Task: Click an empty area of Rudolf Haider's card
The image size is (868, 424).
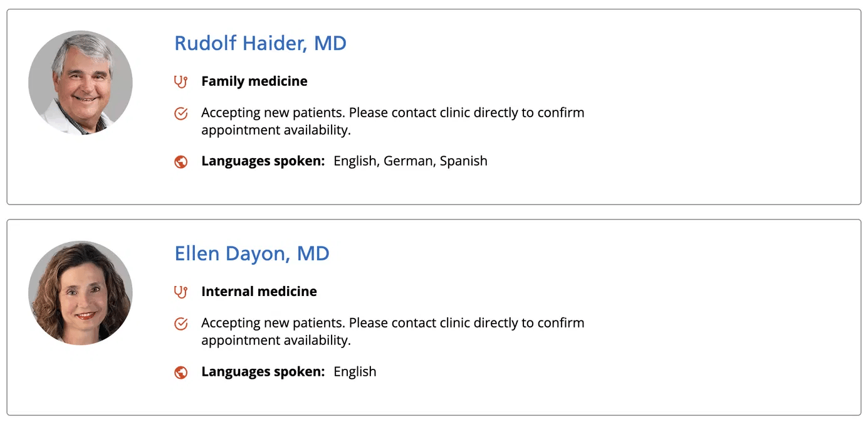Action: click(721, 107)
